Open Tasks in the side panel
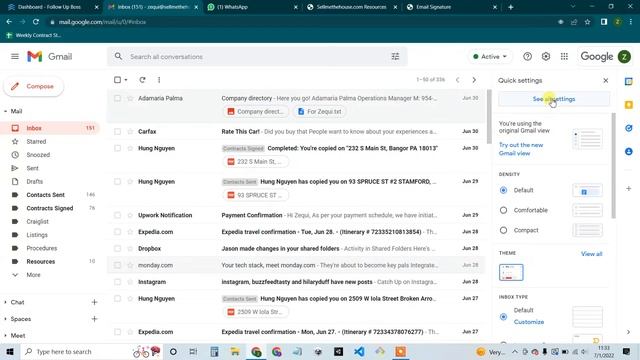Viewport: 640px width, 360px height. (x=629, y=128)
